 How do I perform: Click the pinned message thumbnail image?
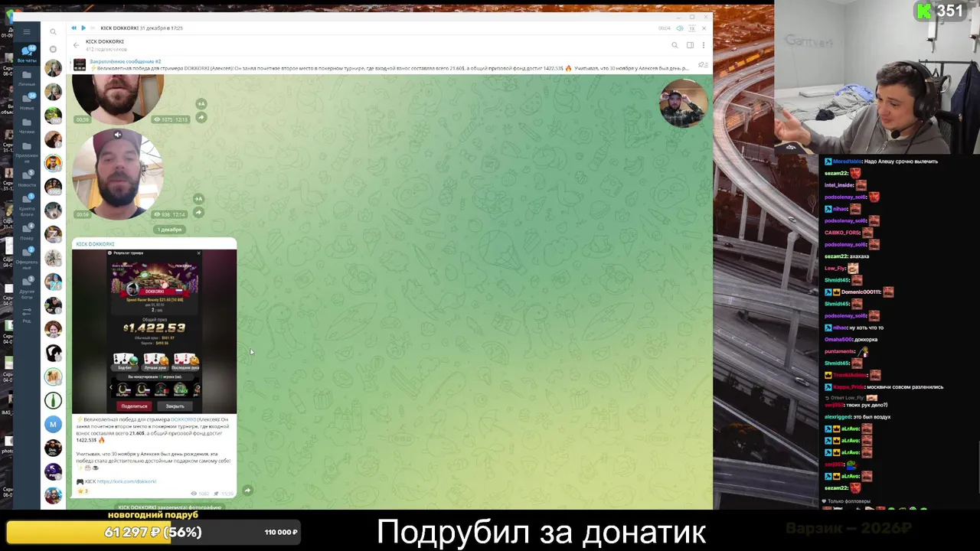coord(80,65)
